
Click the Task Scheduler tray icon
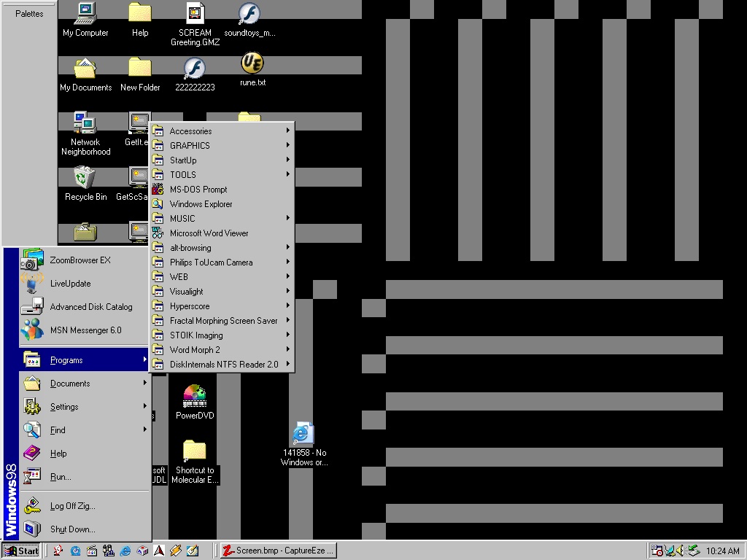pos(657,551)
